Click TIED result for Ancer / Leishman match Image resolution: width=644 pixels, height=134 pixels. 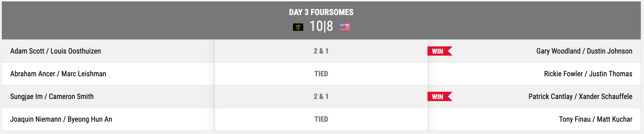click(x=321, y=74)
